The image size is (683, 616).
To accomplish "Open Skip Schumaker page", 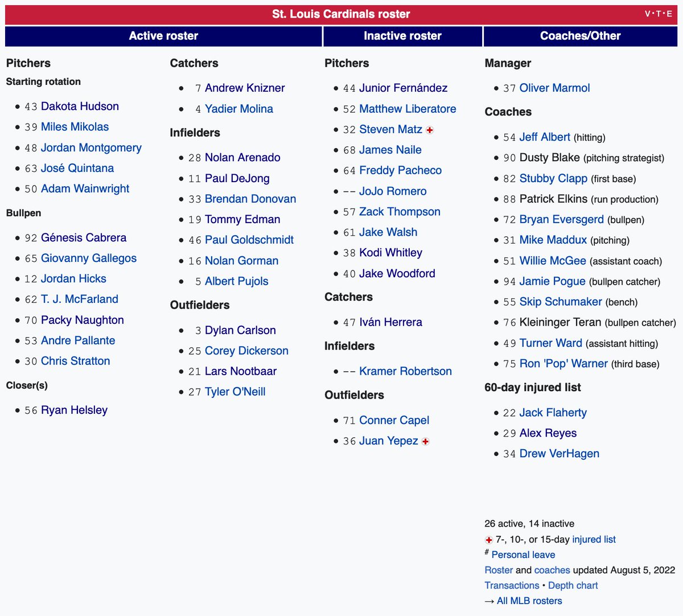I will pos(561,302).
